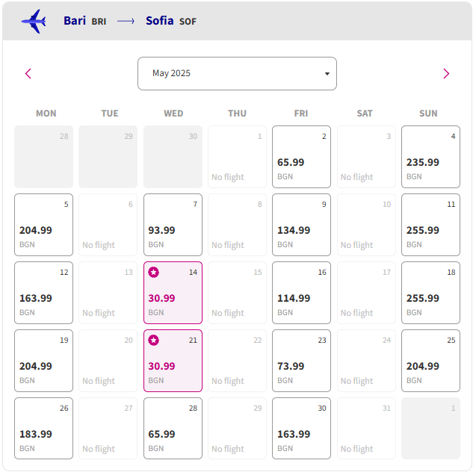Image resolution: width=476 pixels, height=472 pixels.
Task: Go to previous month arrow
Action: click(28, 73)
